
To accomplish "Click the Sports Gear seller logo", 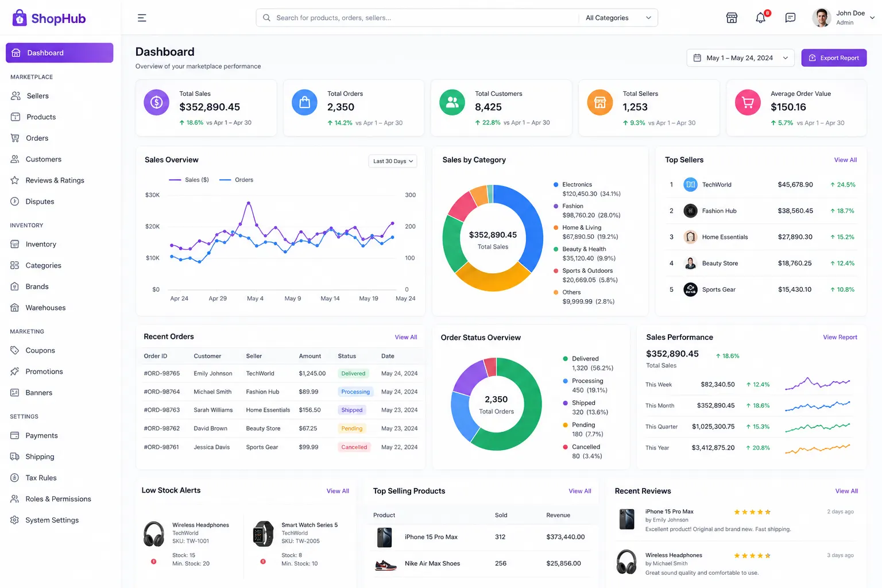I will pos(690,289).
